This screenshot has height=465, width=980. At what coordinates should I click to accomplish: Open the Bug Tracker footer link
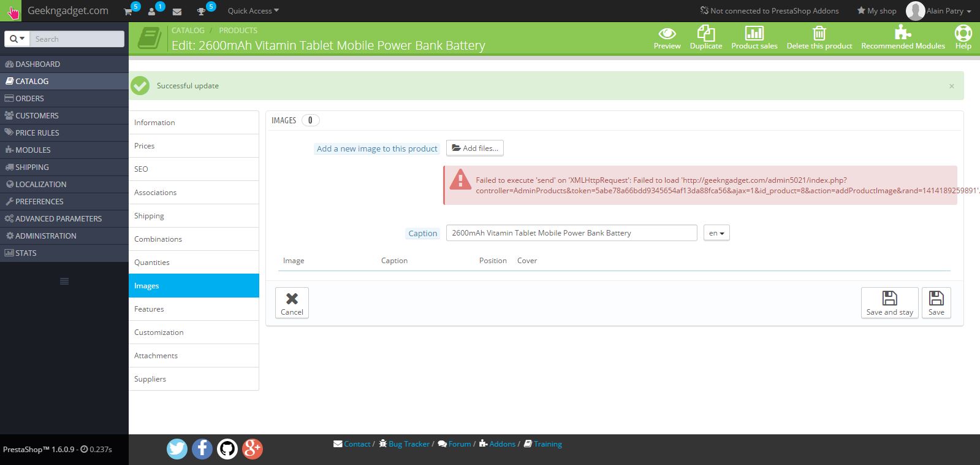[x=405, y=444]
